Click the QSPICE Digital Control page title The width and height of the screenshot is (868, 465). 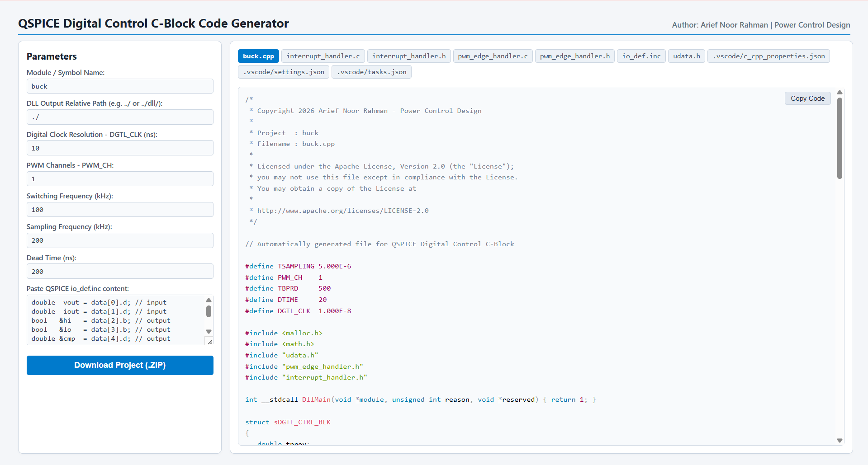pyautogui.click(x=153, y=23)
